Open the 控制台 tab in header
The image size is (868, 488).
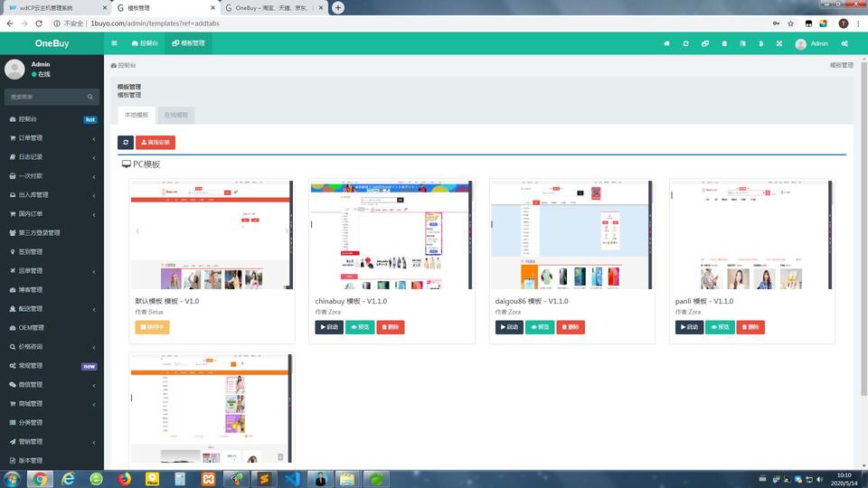pos(145,43)
